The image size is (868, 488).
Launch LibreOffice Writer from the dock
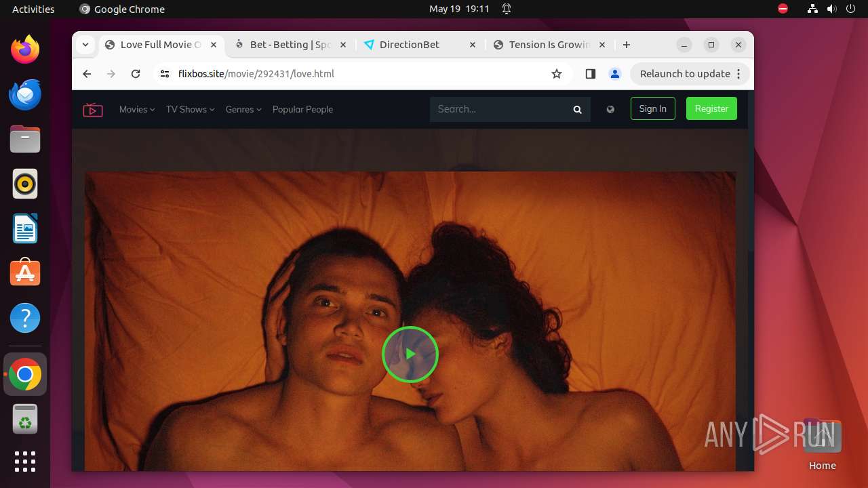click(25, 228)
